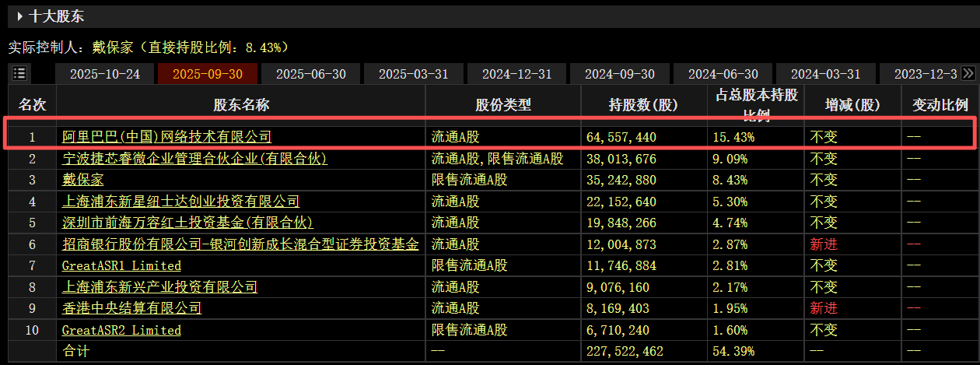Image resolution: width=980 pixels, height=365 pixels.
Task: Click the 名次 column header
Action: pyautogui.click(x=32, y=105)
